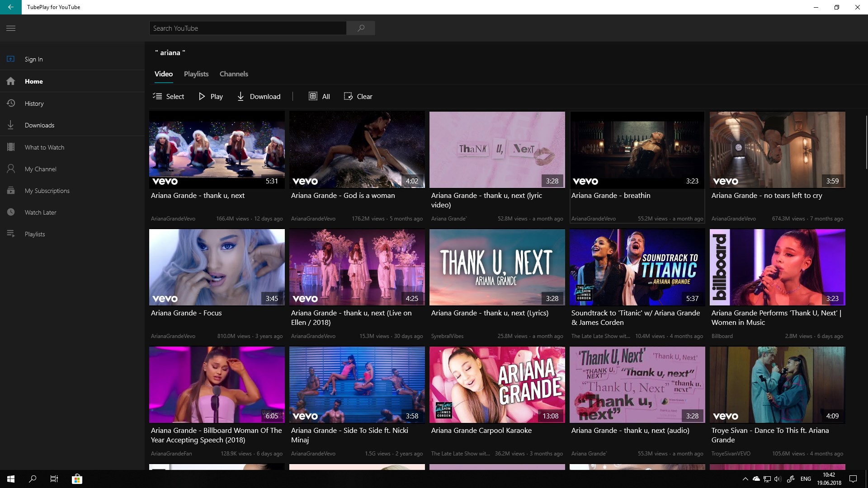Open the hamburger menu icon
Image resolution: width=868 pixels, height=488 pixels.
point(11,28)
